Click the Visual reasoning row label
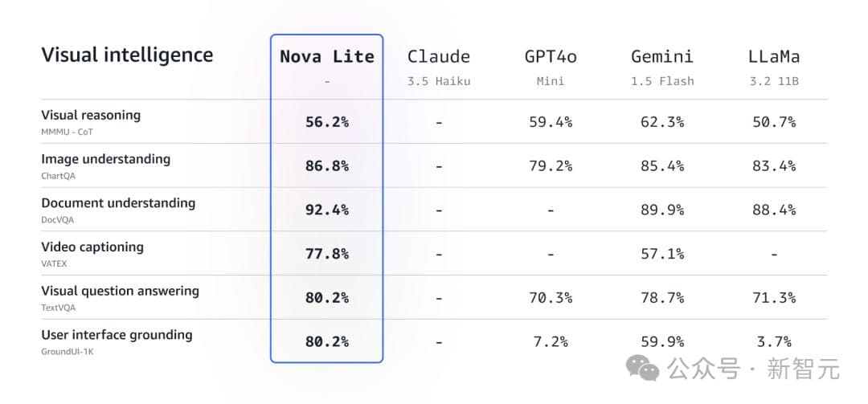Screen dimensions: 868x404 (x=91, y=116)
